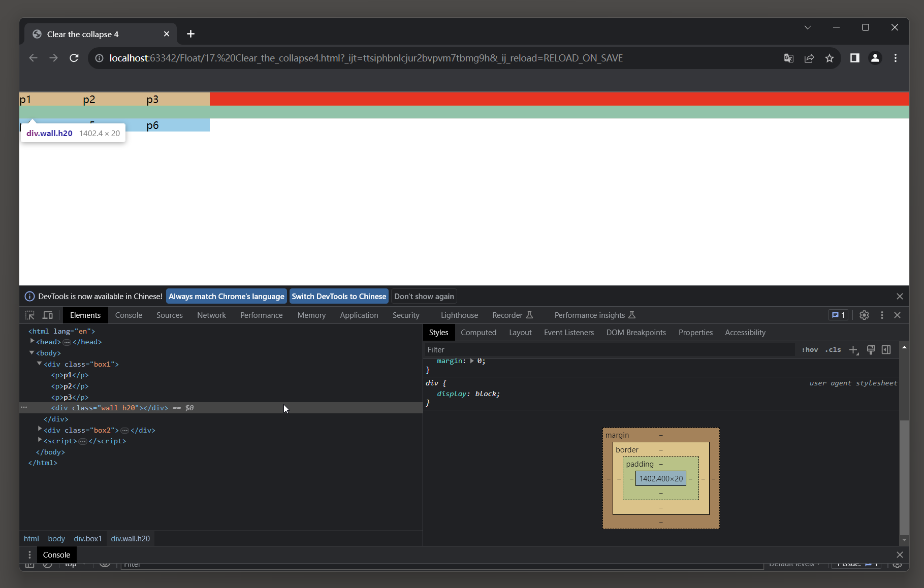Open a new browser tab

tap(190, 34)
